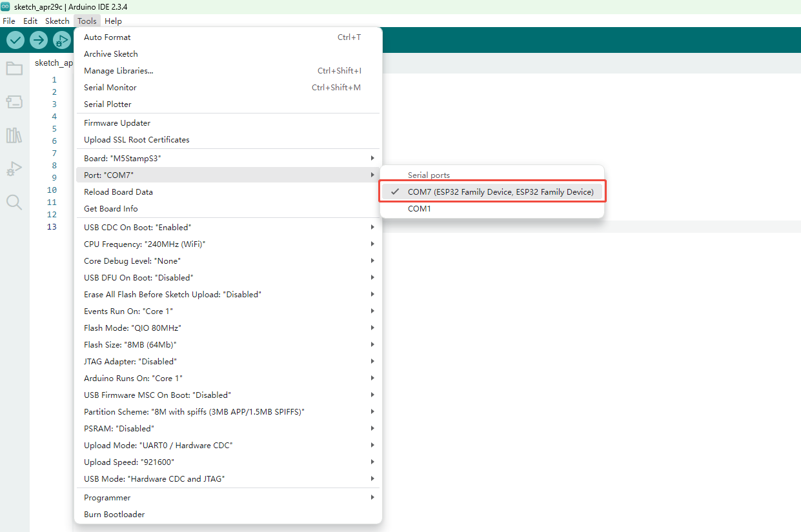Viewport: 801px width, 532px height.
Task: Expand Partition Scheme options
Action: [228, 412]
